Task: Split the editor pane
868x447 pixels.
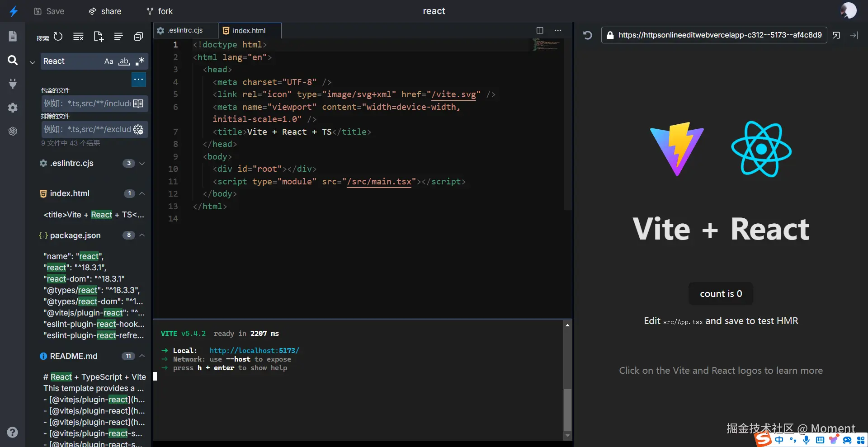Action: pyautogui.click(x=540, y=30)
